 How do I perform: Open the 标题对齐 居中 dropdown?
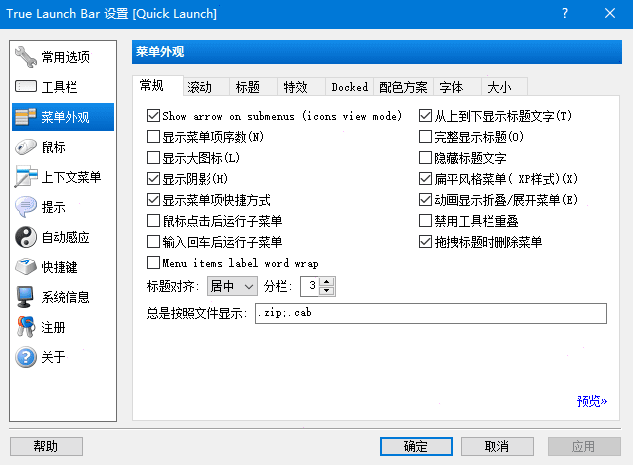pyautogui.click(x=232, y=286)
